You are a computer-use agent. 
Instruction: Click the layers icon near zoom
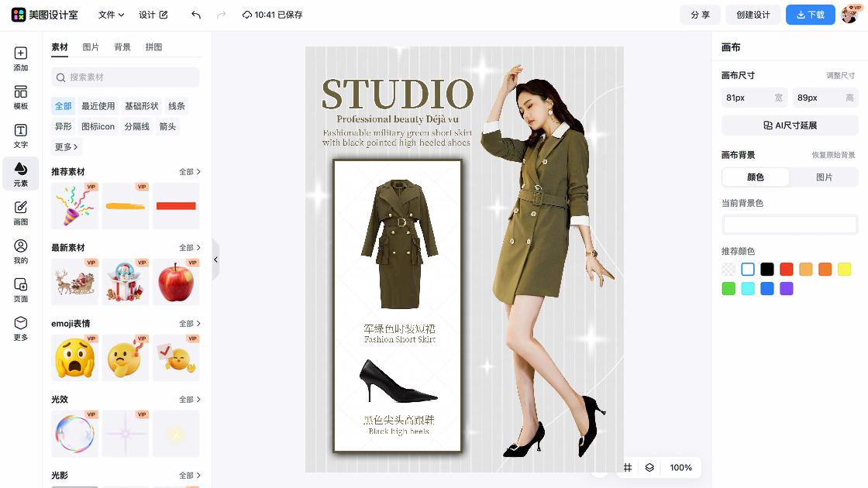(649, 468)
